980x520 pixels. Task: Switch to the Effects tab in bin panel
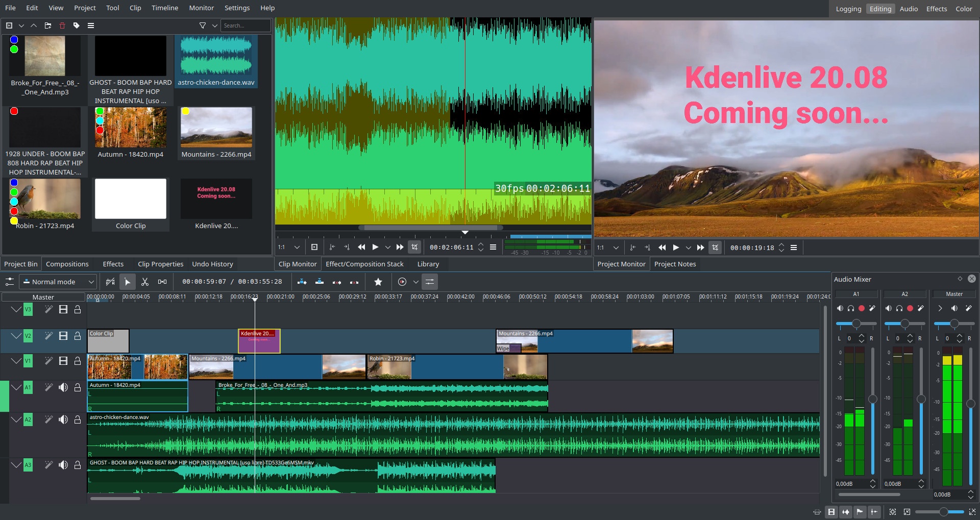tap(113, 264)
